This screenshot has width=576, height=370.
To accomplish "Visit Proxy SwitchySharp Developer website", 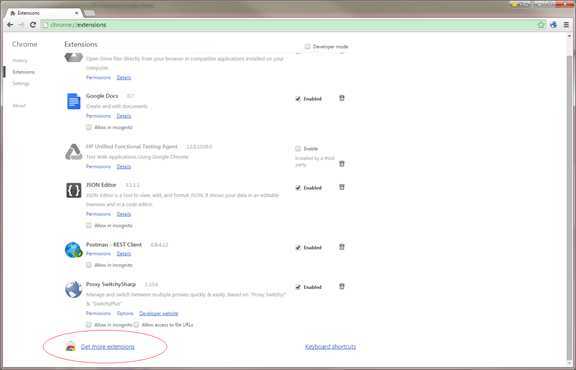I will tap(159, 313).
